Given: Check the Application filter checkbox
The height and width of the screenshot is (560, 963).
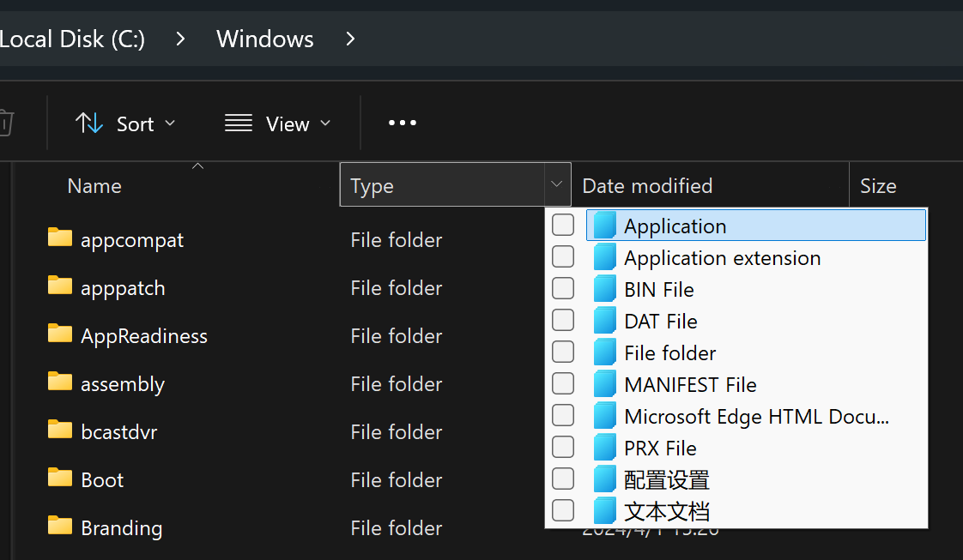Looking at the screenshot, I should [563, 226].
